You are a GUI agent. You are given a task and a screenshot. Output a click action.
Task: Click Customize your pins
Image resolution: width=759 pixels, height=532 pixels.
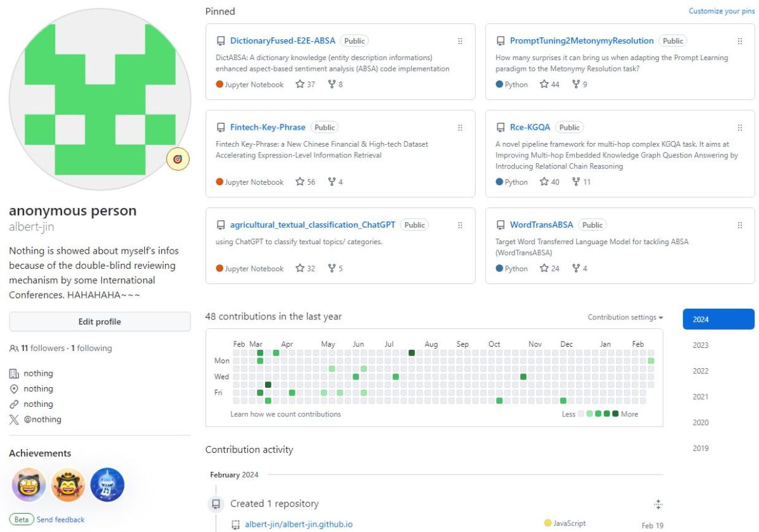(722, 11)
